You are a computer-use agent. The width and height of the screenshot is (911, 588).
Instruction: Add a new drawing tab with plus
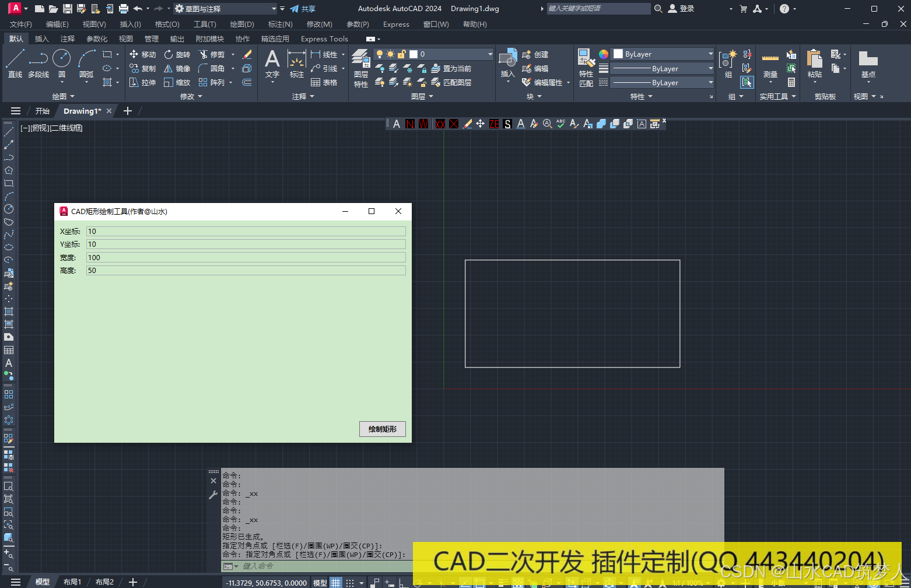click(128, 111)
